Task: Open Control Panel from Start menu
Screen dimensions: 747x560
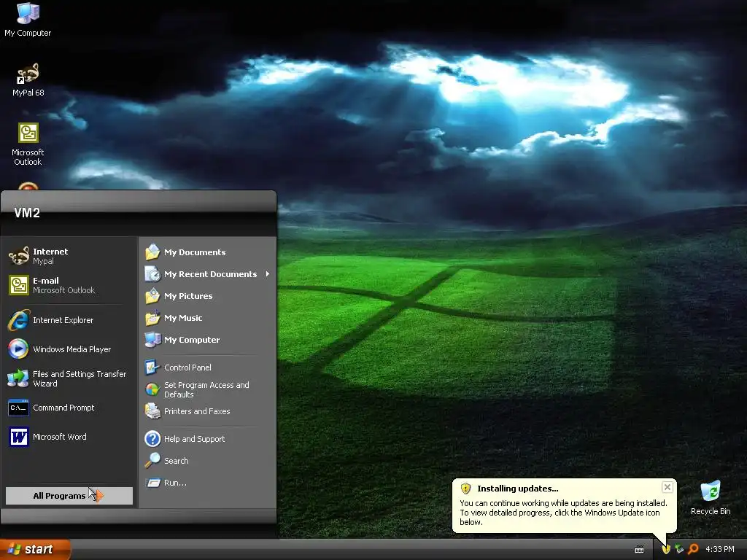Action: (x=207, y=367)
